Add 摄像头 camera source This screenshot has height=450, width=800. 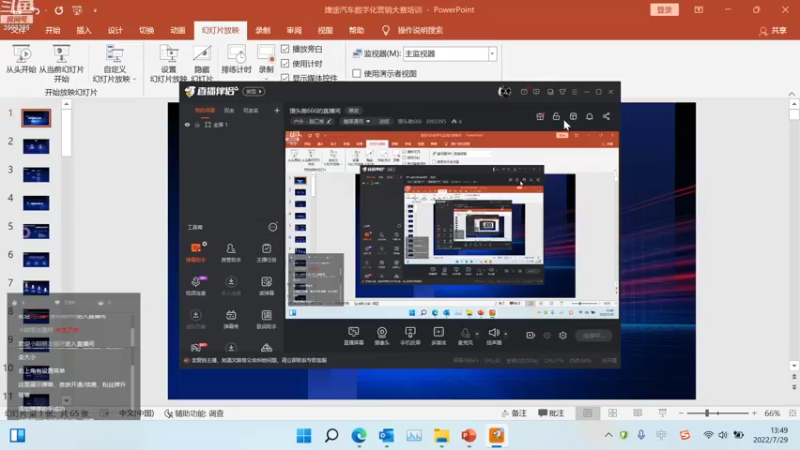pos(382,336)
